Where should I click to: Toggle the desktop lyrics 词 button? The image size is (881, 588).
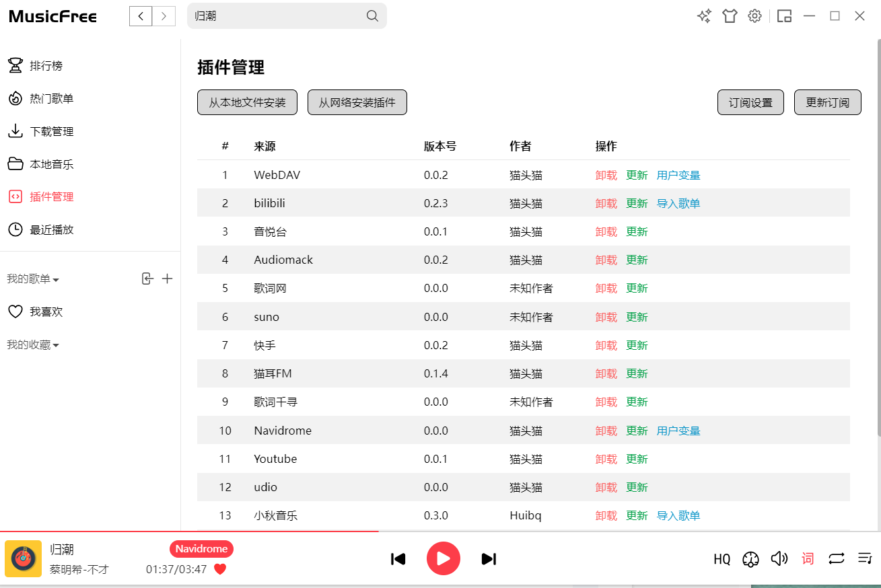[x=808, y=558]
